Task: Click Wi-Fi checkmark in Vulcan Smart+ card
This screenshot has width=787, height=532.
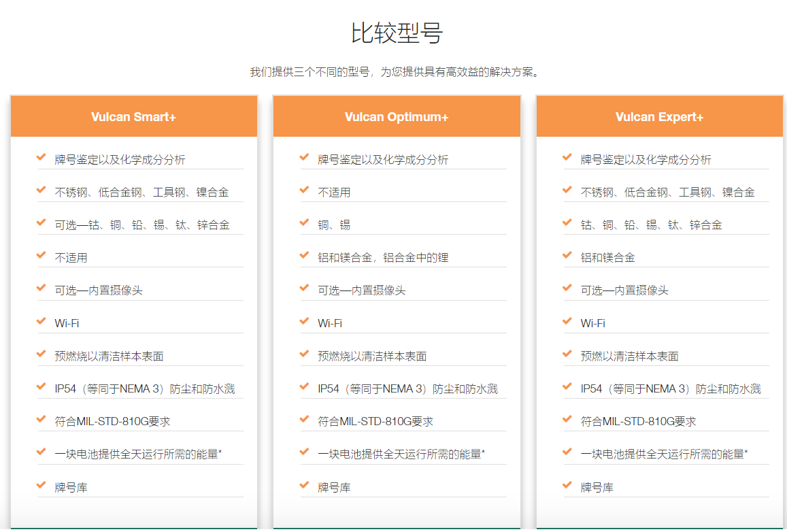Action: tap(41, 321)
